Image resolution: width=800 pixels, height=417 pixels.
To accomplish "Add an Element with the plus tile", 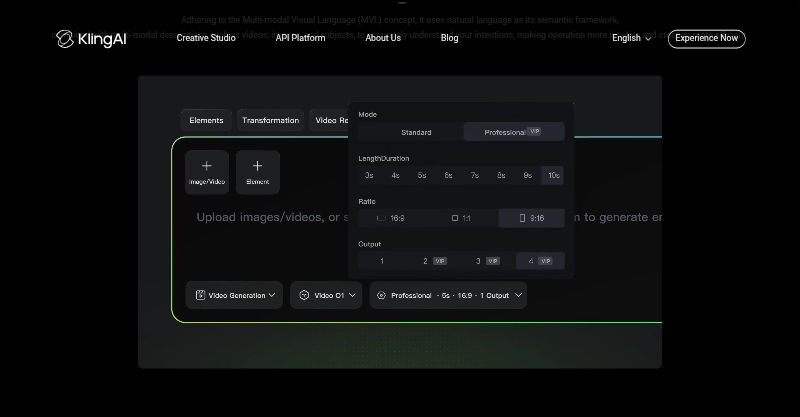I will [x=258, y=172].
